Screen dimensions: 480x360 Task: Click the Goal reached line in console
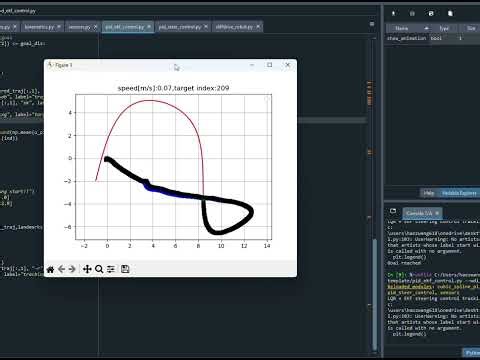(x=404, y=263)
